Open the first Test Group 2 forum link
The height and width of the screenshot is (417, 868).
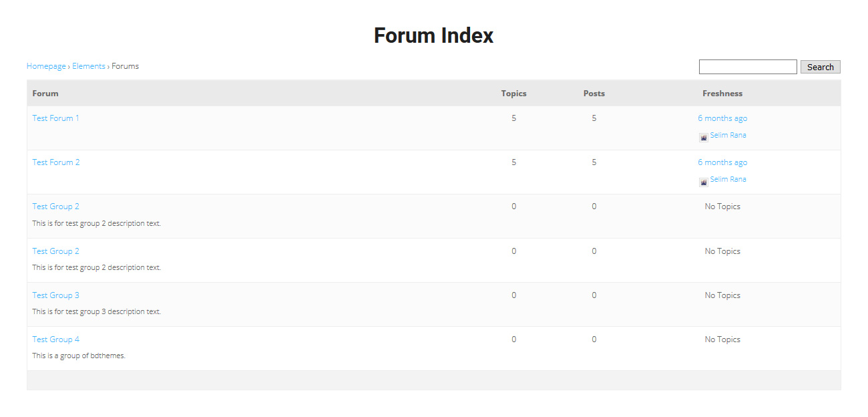[x=55, y=206]
